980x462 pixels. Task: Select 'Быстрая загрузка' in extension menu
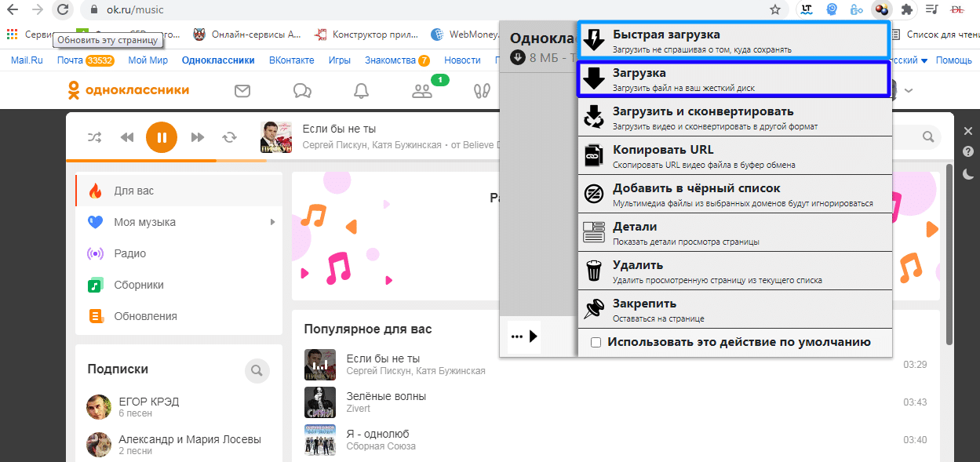point(733,40)
